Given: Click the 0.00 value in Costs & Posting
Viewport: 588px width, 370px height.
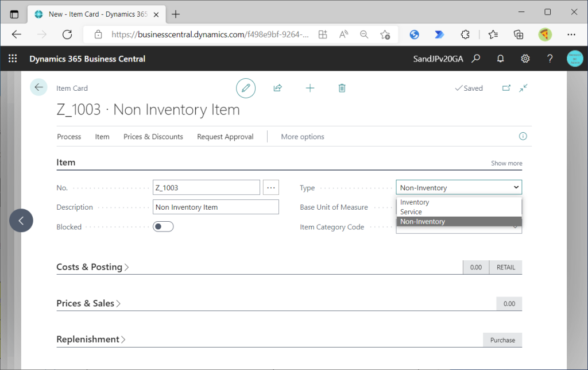Looking at the screenshot, I should 476,267.
